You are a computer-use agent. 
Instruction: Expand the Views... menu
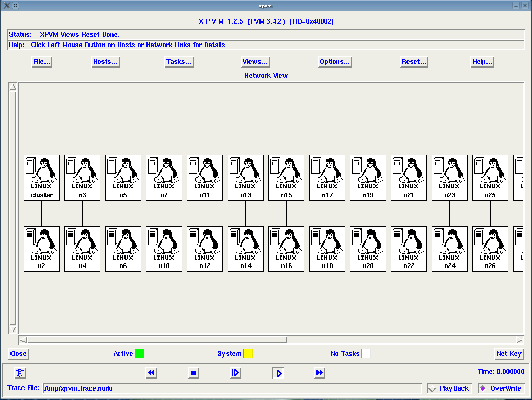[255, 62]
